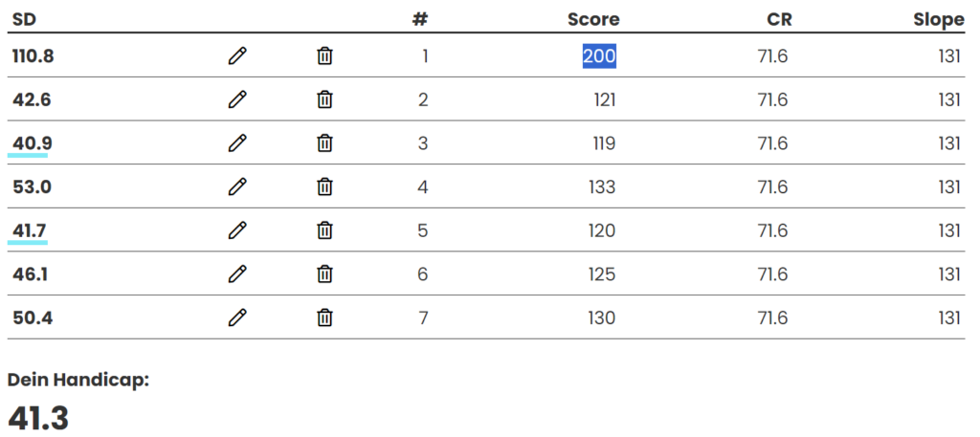
Task: Delete the round scoring 121
Action: pyautogui.click(x=324, y=99)
